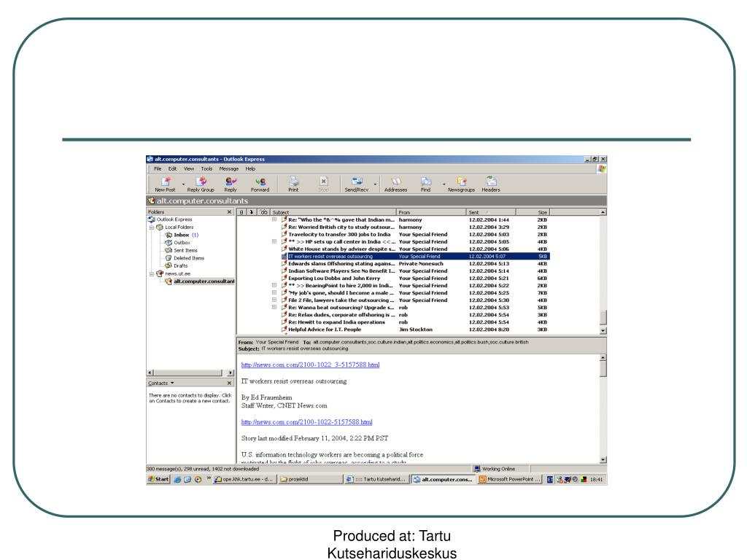Expand thread 'My job's gone, should I become'
This screenshot has height=560, width=747.
[274, 292]
